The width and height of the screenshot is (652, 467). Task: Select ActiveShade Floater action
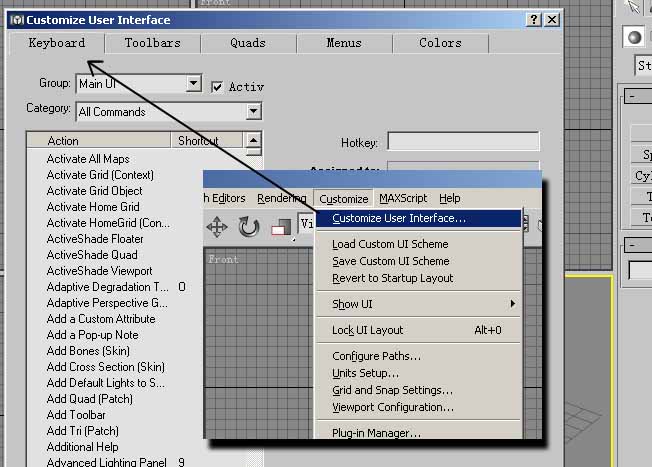tap(95, 239)
